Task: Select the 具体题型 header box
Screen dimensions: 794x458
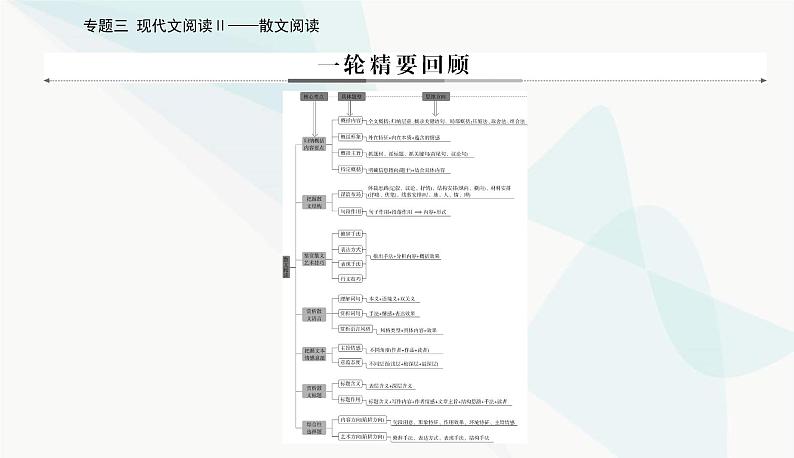Action: point(351,97)
